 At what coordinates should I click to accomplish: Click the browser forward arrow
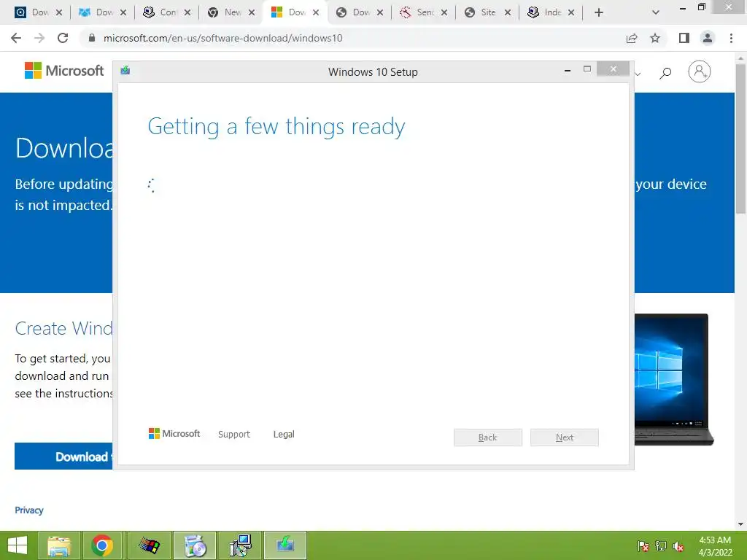point(39,38)
